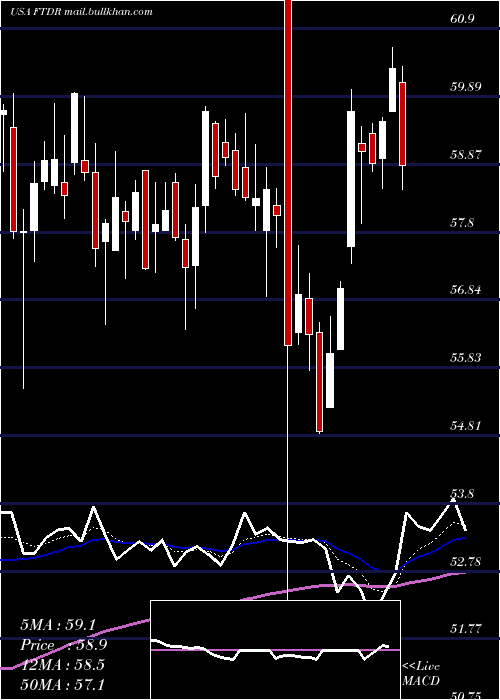The height and width of the screenshot is (700, 500).
Task: Click the 'USA FTDR mail.bullkhan.com' chart title
Action: 81,12
